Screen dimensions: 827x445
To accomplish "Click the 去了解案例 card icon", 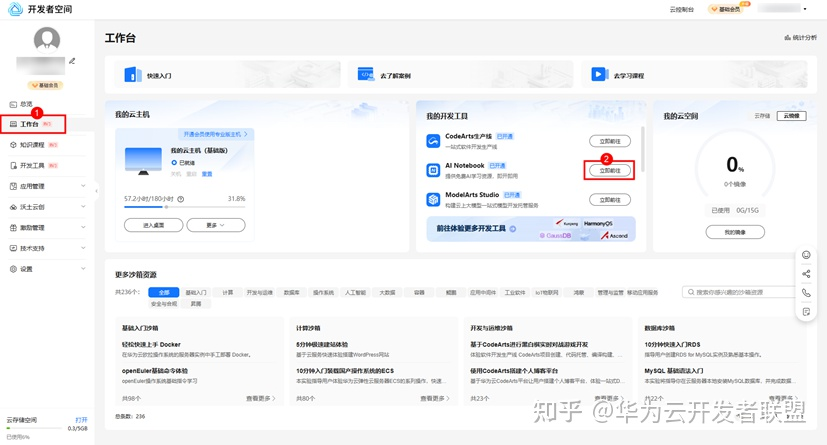I will (366, 74).
